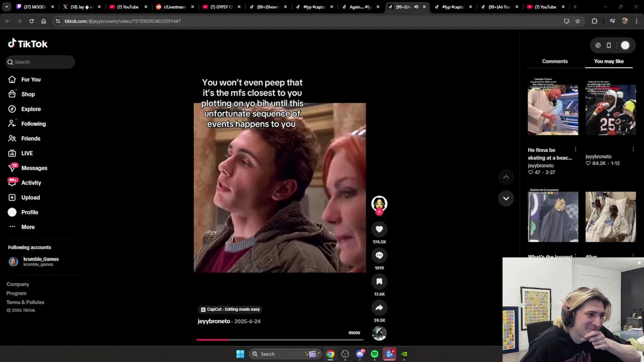This screenshot has height=362, width=644.
Task: Open Chandler Parsons recommended video thumbnail
Action: (553, 107)
